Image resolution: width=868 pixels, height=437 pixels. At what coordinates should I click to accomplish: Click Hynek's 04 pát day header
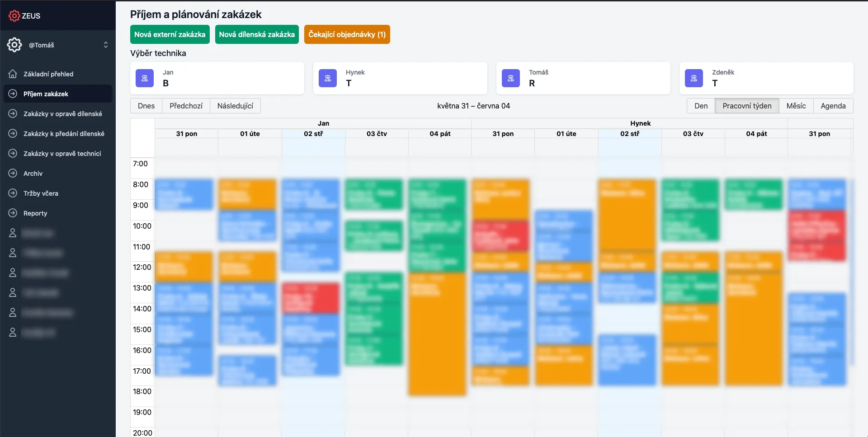756,134
